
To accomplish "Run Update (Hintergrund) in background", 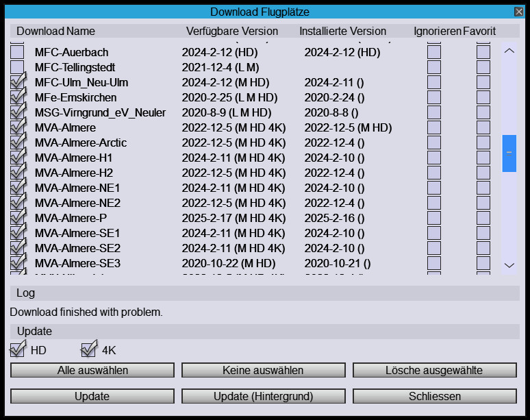I will (263, 396).
